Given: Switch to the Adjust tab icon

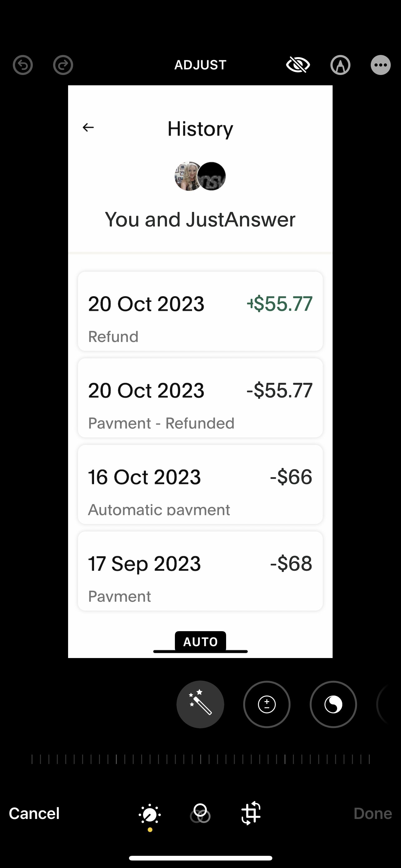Looking at the screenshot, I should coord(150,815).
